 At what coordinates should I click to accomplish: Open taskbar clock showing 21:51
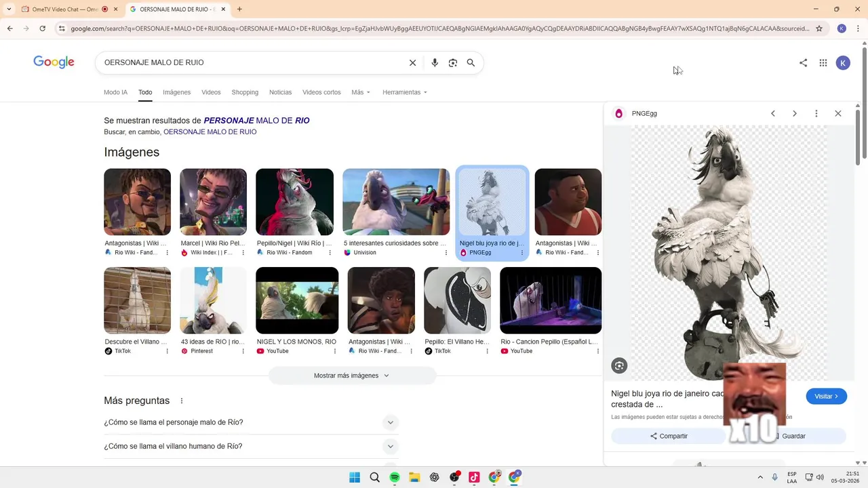click(x=845, y=477)
